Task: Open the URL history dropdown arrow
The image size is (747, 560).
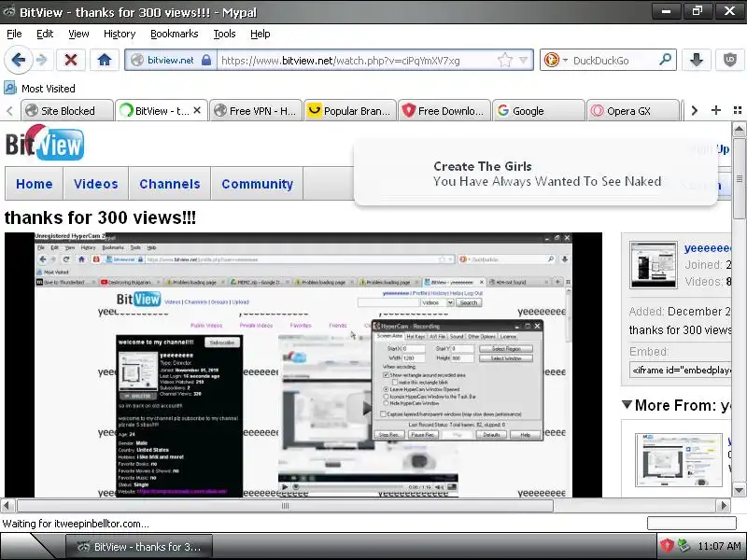Action: pos(524,60)
